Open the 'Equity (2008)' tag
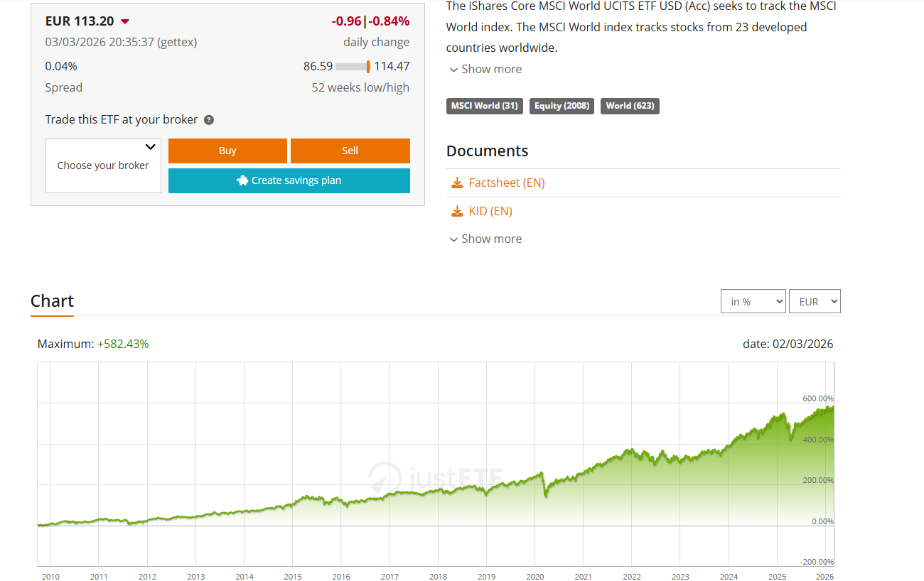This screenshot has width=924, height=581. [x=562, y=106]
